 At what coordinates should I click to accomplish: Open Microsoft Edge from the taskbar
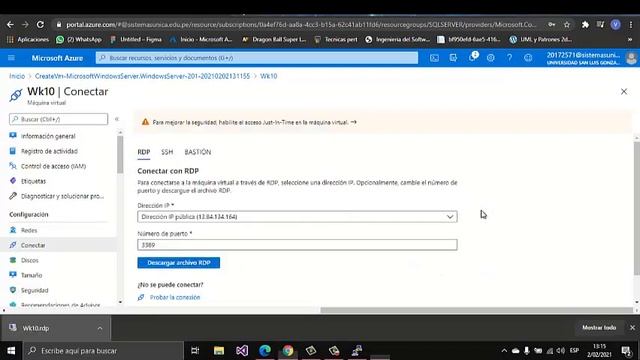pyautogui.click(x=265, y=351)
